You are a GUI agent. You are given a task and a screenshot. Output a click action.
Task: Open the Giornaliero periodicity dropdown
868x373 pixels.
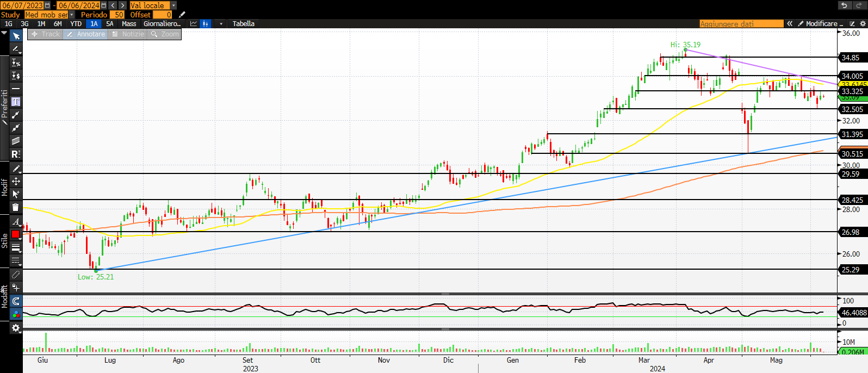(162, 24)
